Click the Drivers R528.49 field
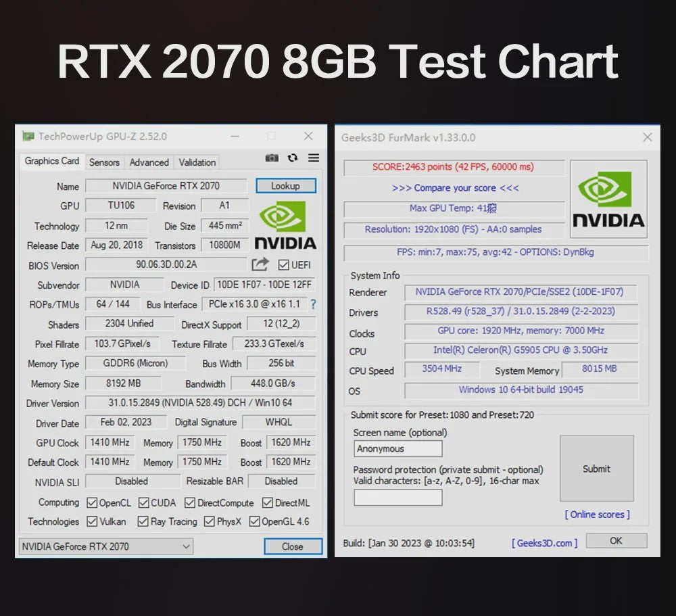This screenshot has height=616, width=676. click(x=521, y=312)
